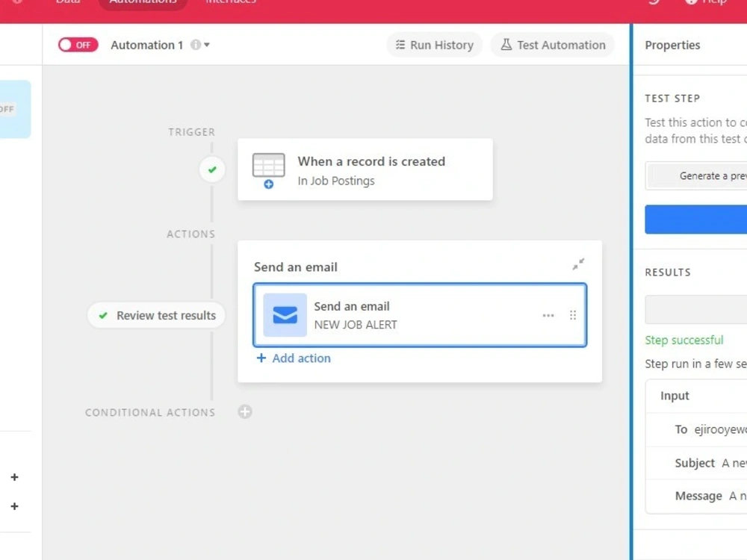Add a conditional action with plus icon
Screen dimensions: 747x560
[x=245, y=412]
